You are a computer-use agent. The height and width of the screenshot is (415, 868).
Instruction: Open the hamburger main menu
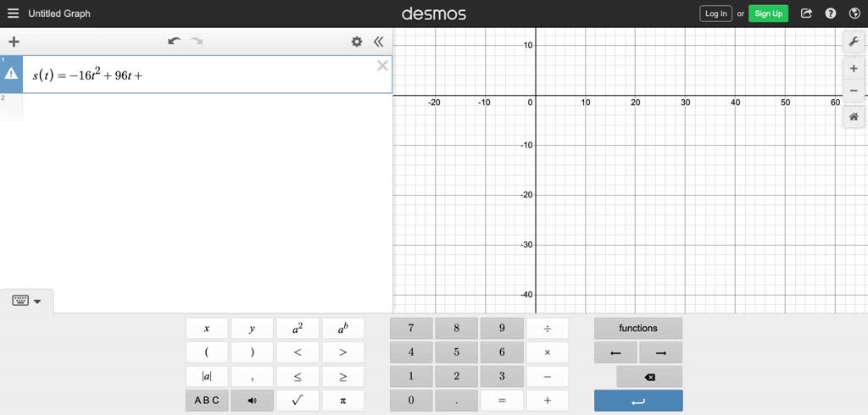pyautogui.click(x=13, y=14)
